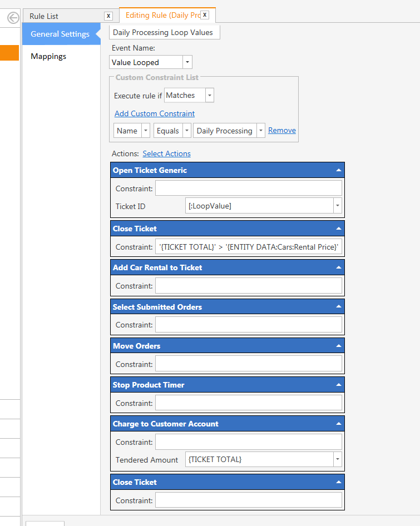
Task: Select the General Settings section
Action: (x=60, y=34)
